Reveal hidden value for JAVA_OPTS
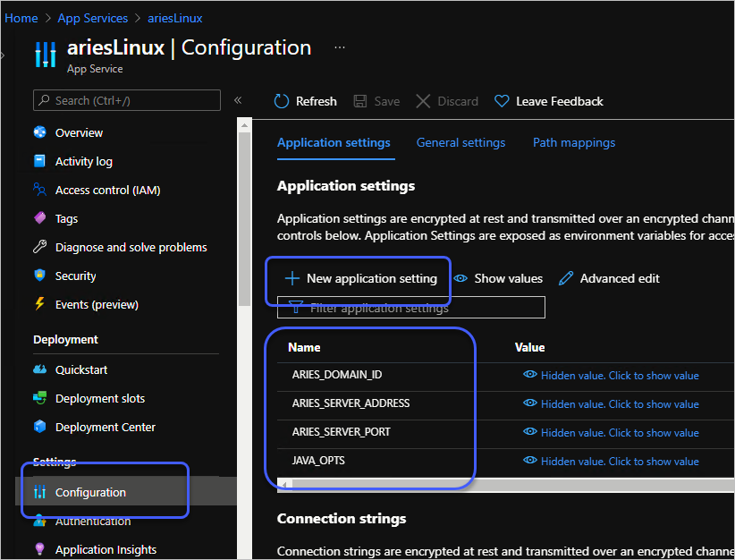Image resolution: width=735 pixels, height=560 pixels. 611,461
